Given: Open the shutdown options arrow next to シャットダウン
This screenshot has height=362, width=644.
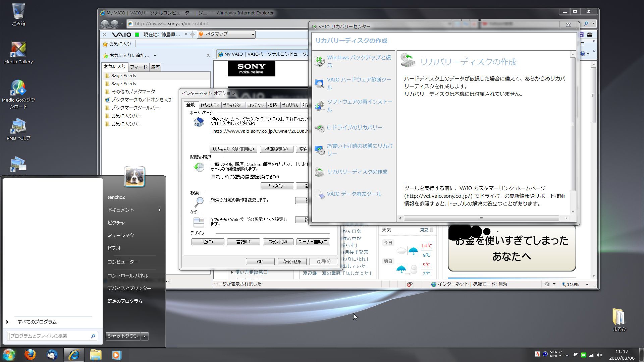Looking at the screenshot, I should click(x=145, y=336).
